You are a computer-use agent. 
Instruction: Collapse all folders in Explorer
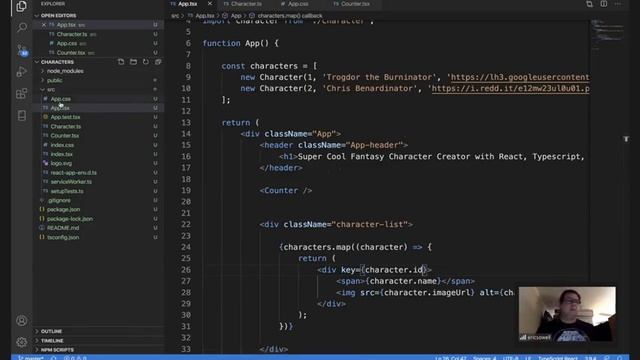click(158, 62)
